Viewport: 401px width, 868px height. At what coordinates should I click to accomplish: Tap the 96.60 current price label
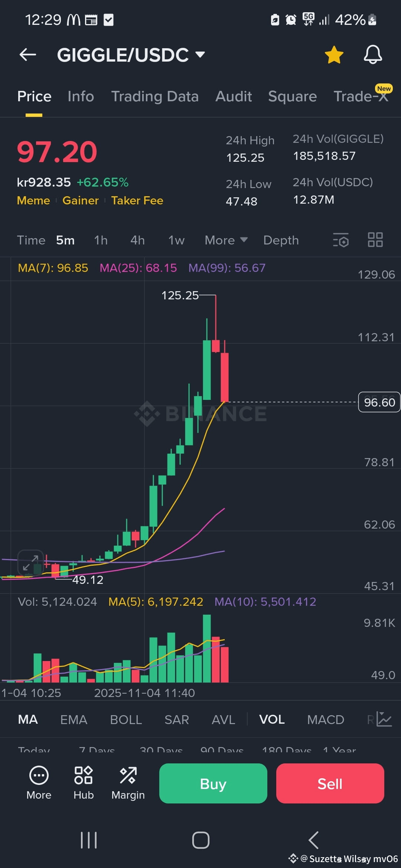click(x=379, y=402)
